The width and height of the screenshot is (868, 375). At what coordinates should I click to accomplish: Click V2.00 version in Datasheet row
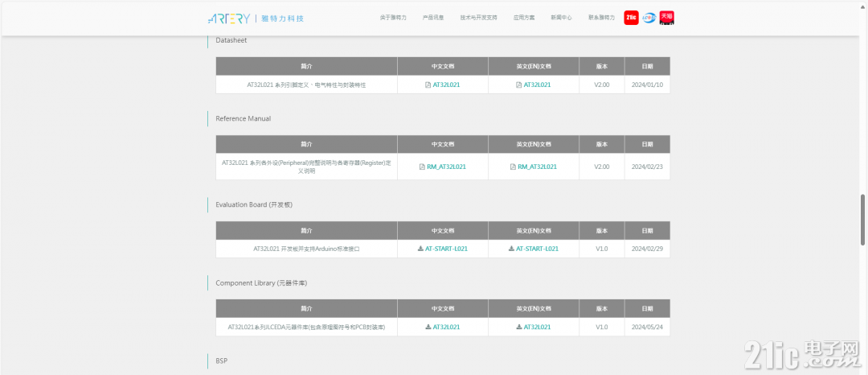[x=602, y=84]
